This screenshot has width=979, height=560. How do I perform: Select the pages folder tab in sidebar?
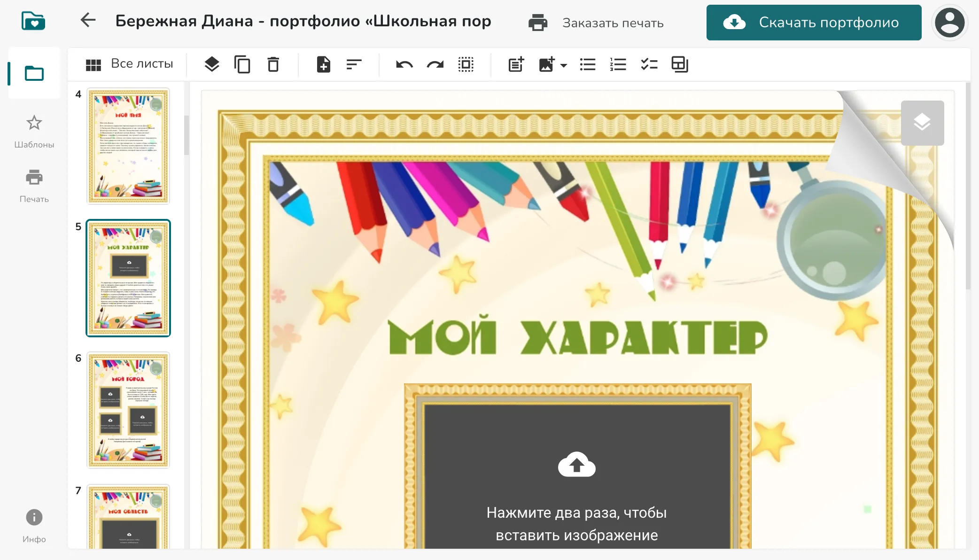tap(34, 73)
